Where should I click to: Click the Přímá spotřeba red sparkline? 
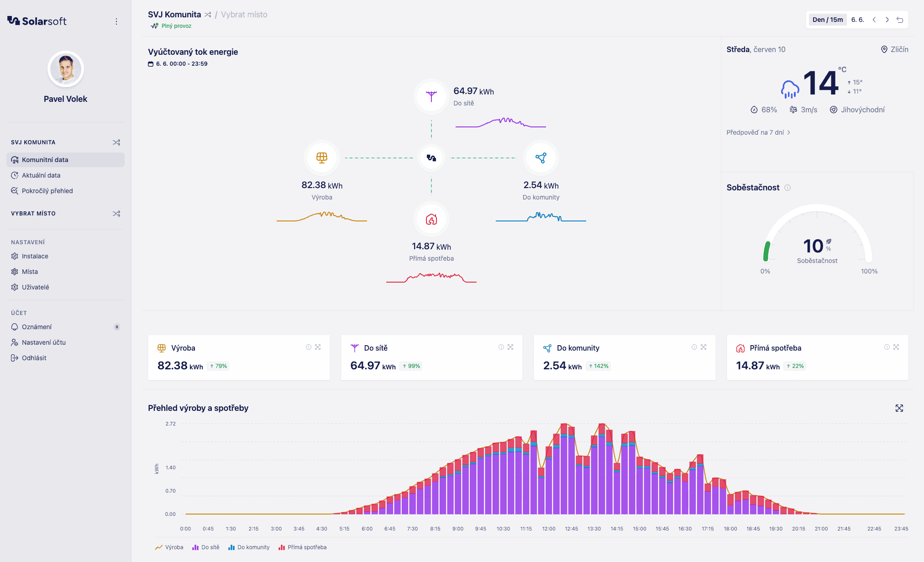431,278
